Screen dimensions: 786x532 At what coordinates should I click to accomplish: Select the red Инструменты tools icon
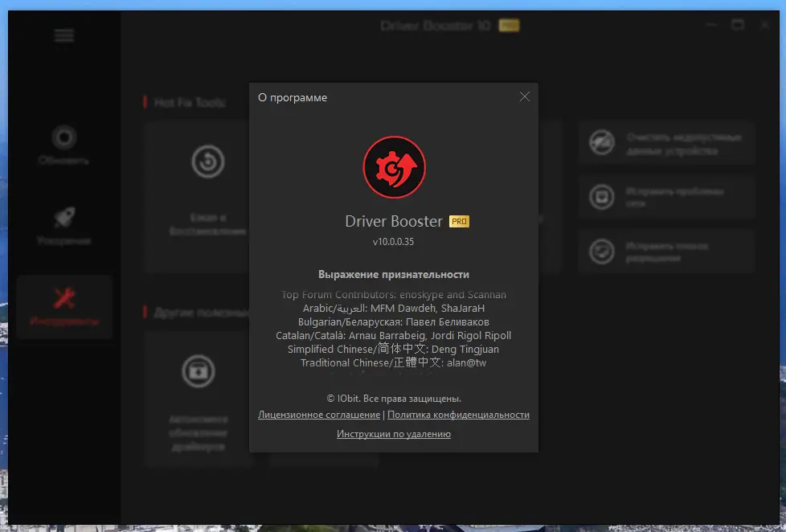click(x=63, y=296)
